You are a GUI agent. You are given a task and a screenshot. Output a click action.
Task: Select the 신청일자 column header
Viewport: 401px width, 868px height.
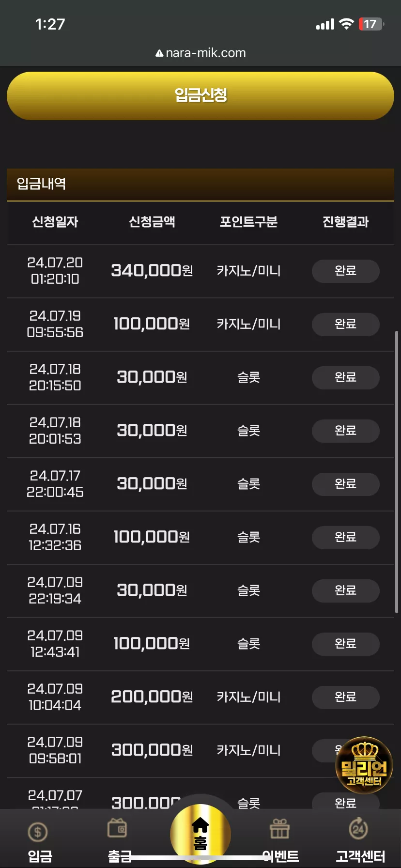point(55,222)
